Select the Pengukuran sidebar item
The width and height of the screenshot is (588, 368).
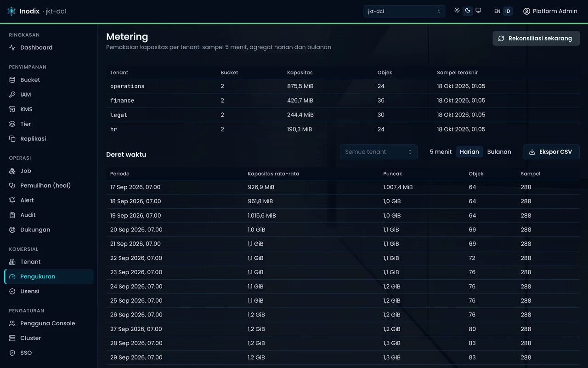click(x=49, y=276)
